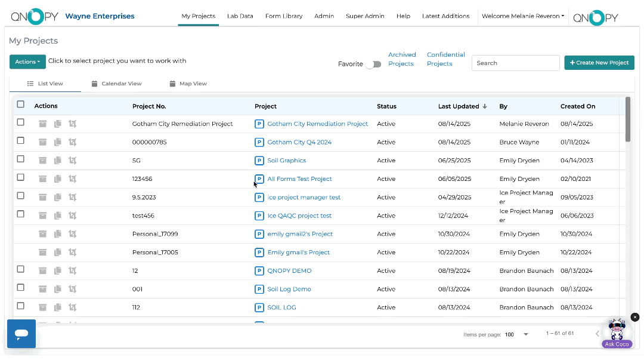Click the Created On column header
This screenshot has width=644, height=363.
(x=578, y=106)
